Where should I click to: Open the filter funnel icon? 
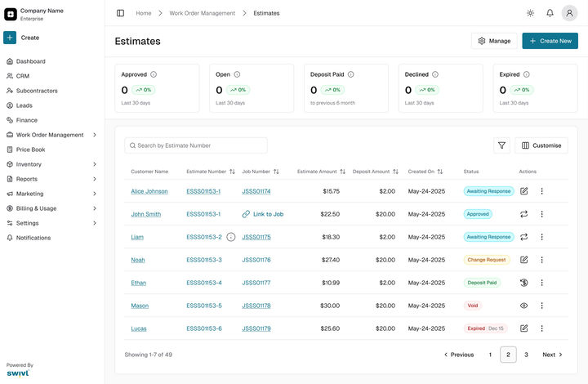pos(501,145)
